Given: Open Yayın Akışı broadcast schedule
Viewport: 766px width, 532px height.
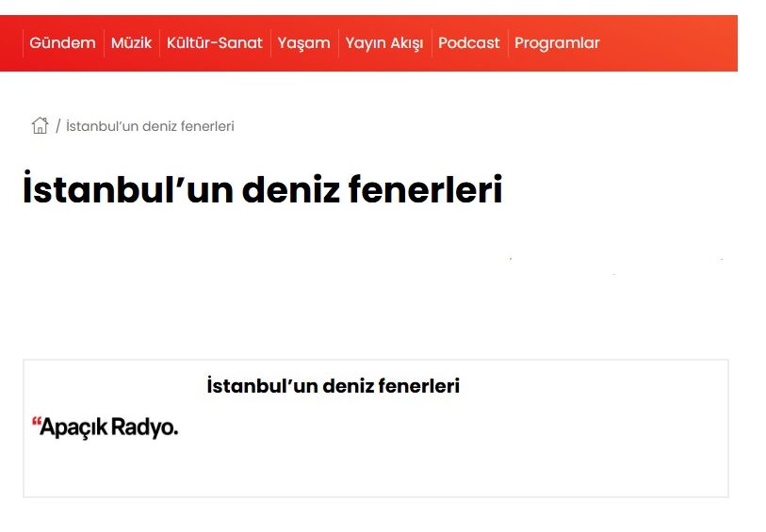Looking at the screenshot, I should click(384, 43).
